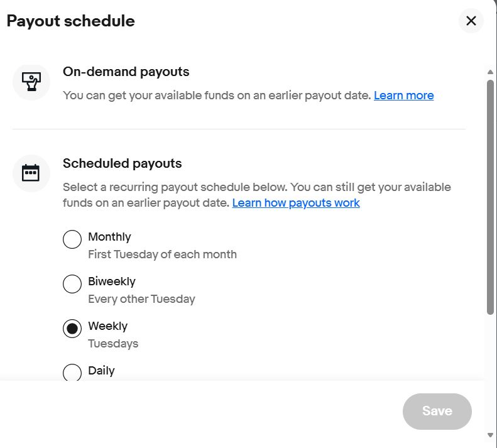Click the Payout schedule dialog title
The image size is (497, 448).
(70, 21)
